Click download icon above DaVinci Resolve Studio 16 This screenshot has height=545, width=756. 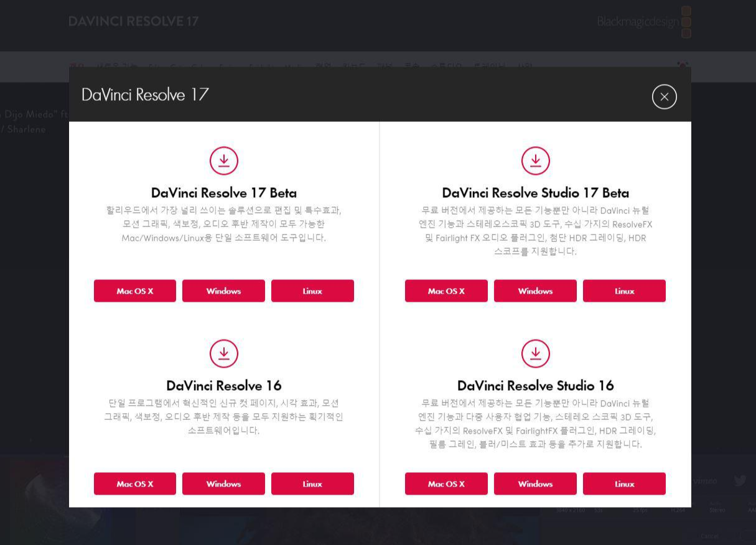pos(536,353)
